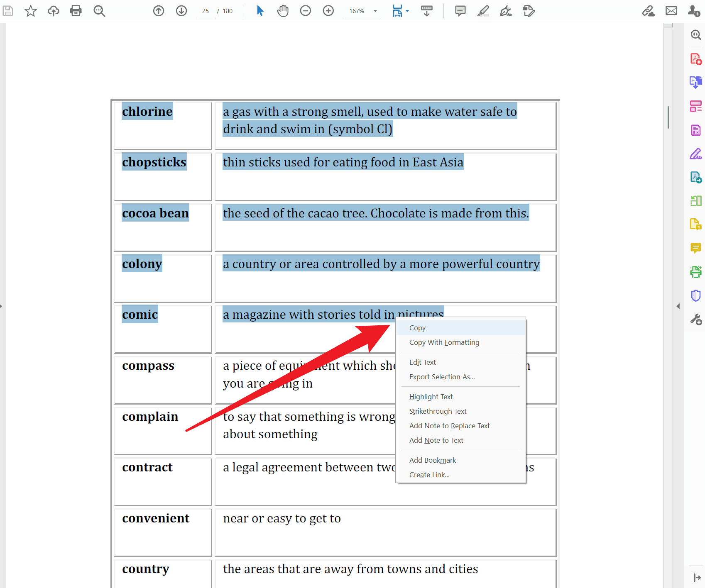Open the read mode scrolling icon
Screen dimensions: 705x588
pos(427,11)
